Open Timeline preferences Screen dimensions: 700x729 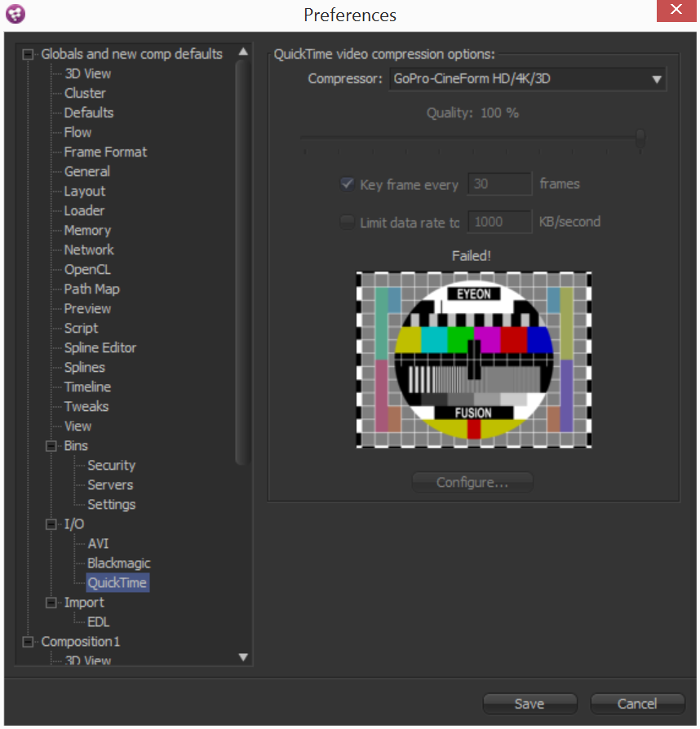coord(87,387)
